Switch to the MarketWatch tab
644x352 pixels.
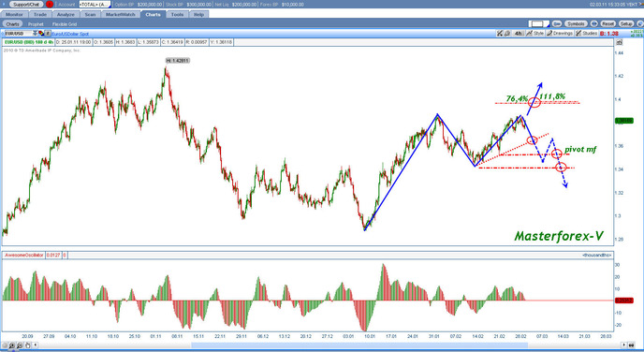(x=121, y=14)
